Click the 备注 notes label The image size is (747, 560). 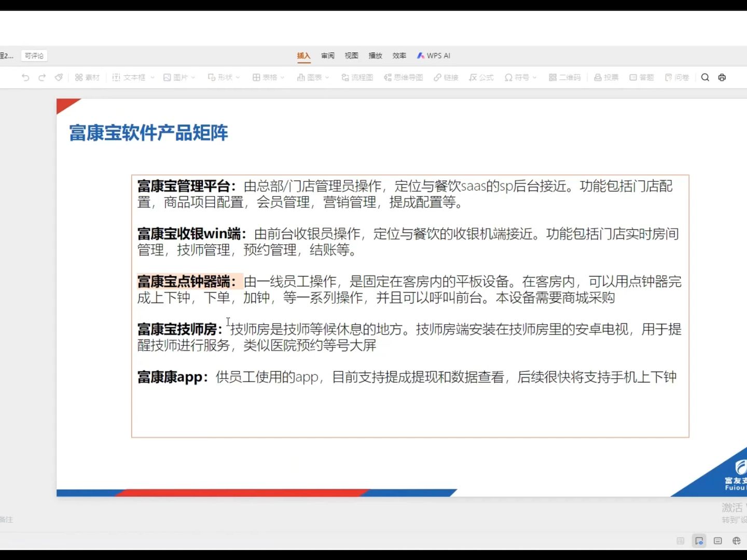(x=6, y=519)
